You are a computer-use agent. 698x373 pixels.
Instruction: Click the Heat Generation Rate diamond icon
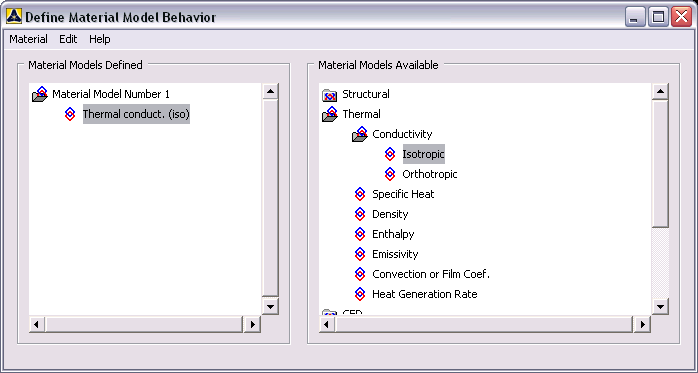point(360,295)
